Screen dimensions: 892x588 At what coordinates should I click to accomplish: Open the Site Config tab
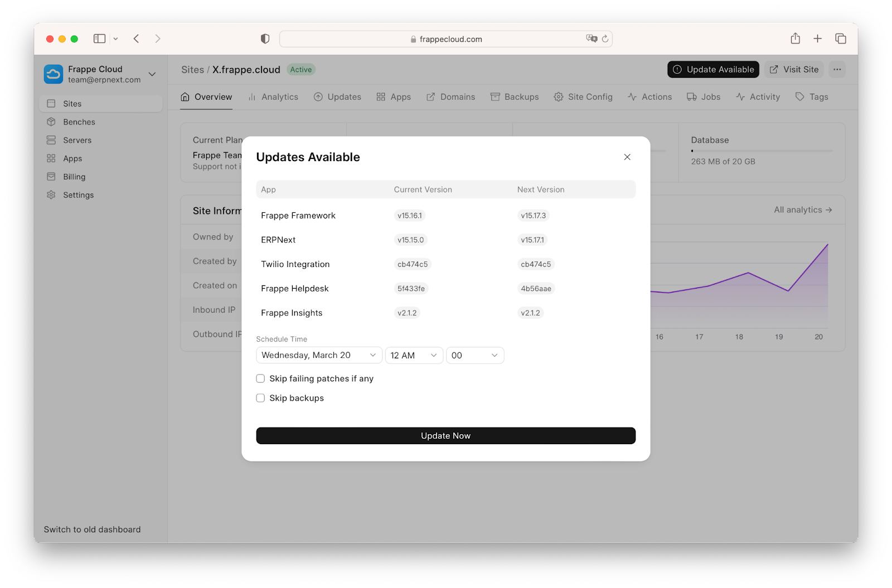583,97
